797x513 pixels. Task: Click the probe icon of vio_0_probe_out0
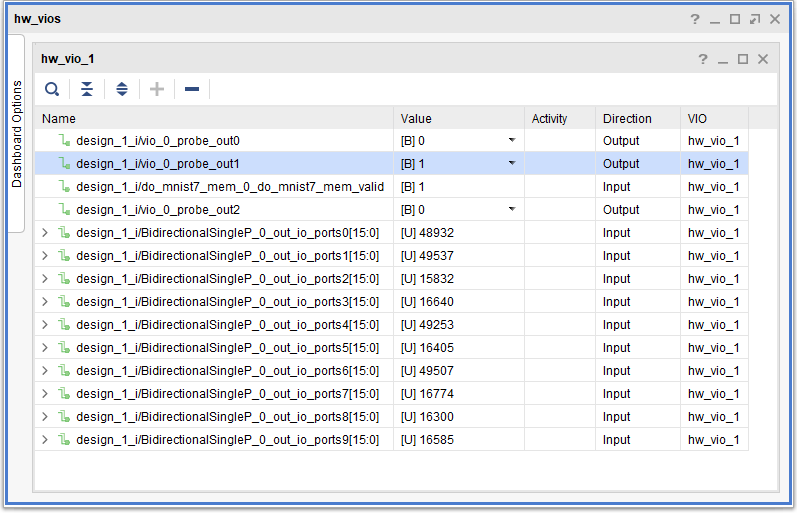64,140
